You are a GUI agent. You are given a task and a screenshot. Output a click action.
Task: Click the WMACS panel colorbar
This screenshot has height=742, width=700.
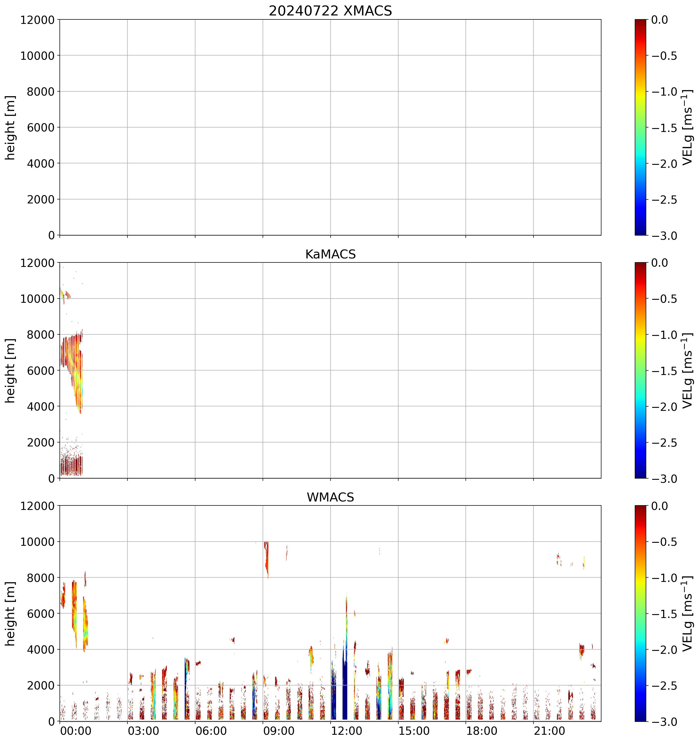point(640,613)
